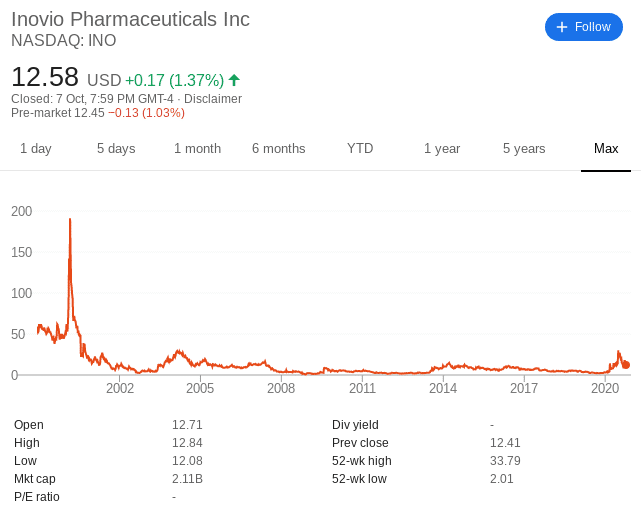Select the Max range tab
Screen dimensions: 641x516
click(606, 148)
